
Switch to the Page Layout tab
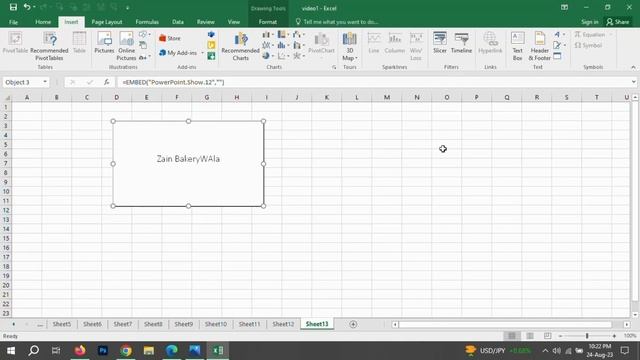(107, 22)
